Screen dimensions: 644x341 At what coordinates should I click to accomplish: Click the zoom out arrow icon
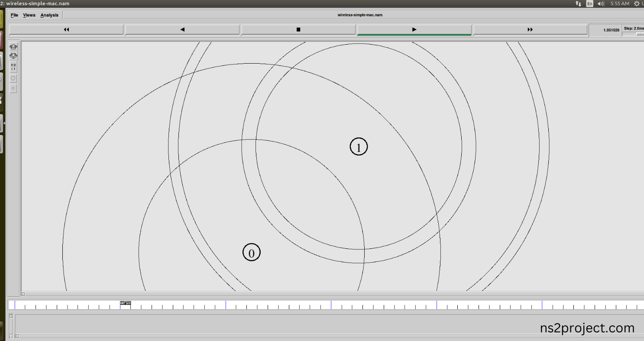(13, 56)
